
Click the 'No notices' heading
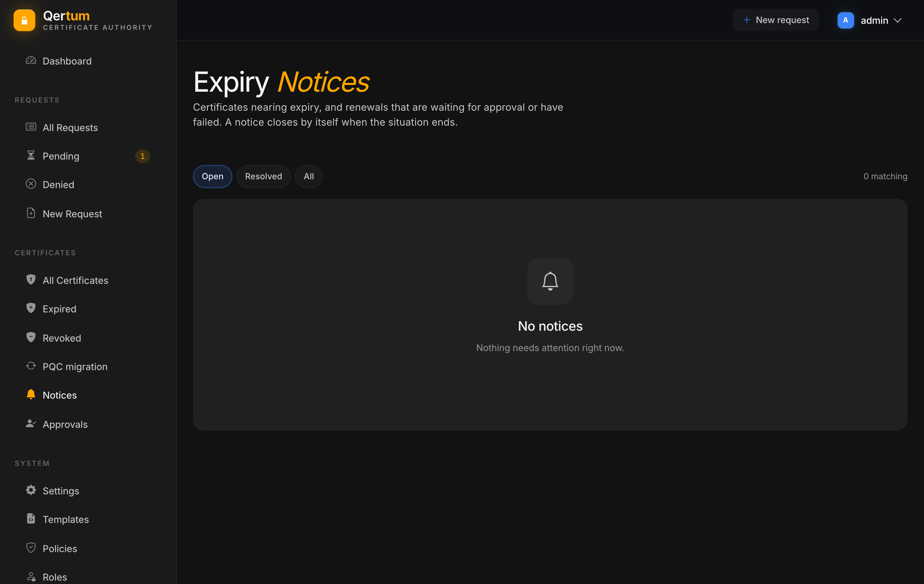550,326
